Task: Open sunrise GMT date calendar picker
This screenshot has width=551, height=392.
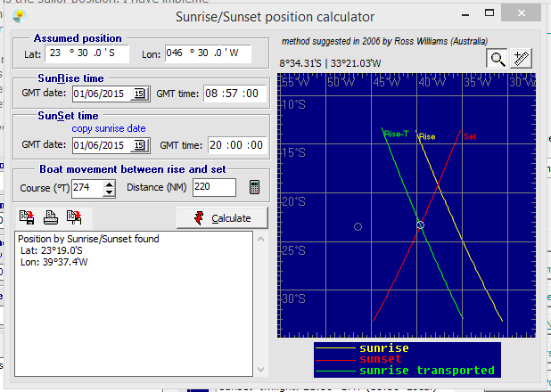Action: click(139, 94)
